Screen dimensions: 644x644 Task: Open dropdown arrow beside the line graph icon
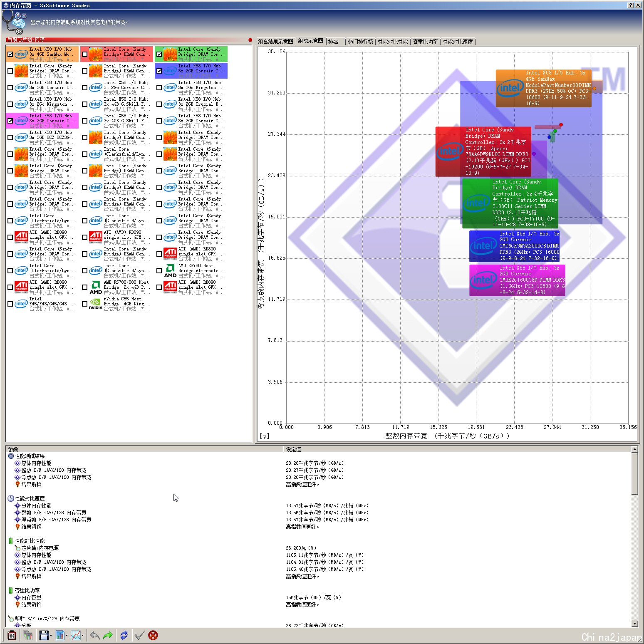[x=82, y=636]
